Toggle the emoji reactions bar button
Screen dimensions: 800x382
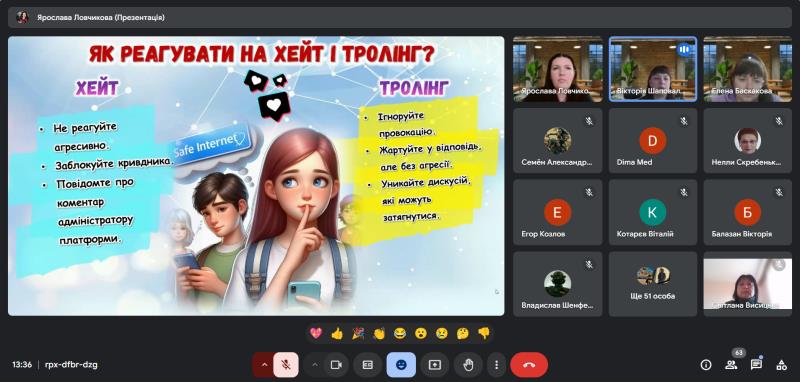pos(401,365)
